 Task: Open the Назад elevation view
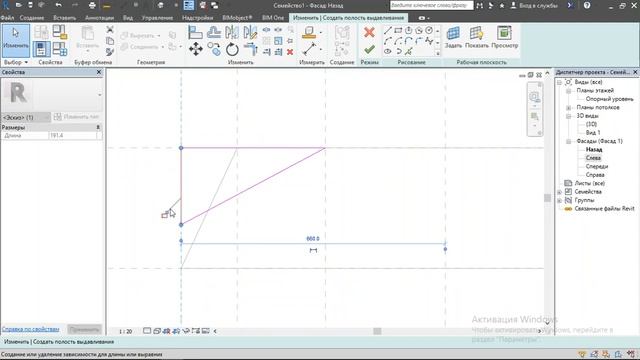click(594, 149)
